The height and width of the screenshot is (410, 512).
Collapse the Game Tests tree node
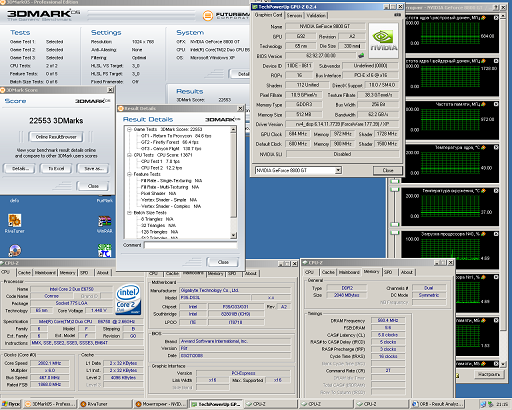click(129, 129)
